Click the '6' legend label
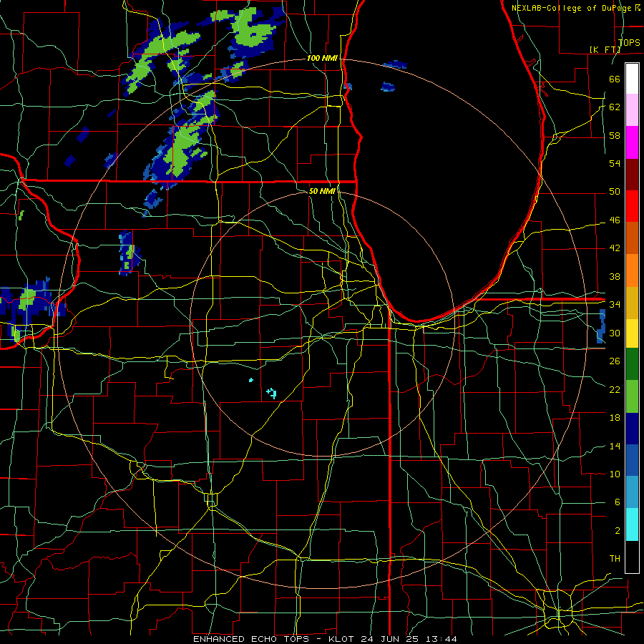The image size is (644, 644). point(617,502)
